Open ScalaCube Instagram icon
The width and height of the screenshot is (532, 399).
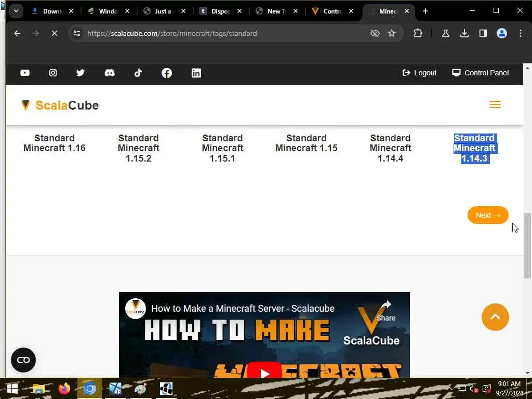(x=53, y=73)
